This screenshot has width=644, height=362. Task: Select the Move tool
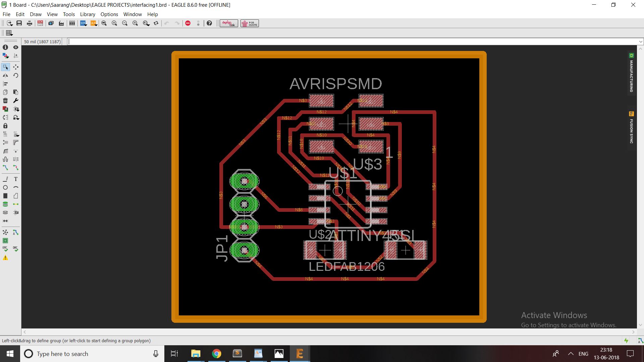(15, 67)
